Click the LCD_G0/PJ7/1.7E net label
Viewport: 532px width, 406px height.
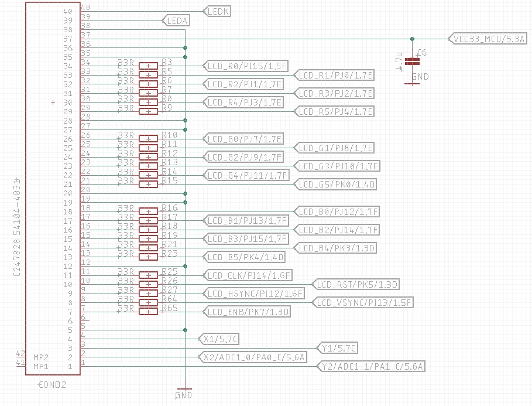(x=243, y=139)
